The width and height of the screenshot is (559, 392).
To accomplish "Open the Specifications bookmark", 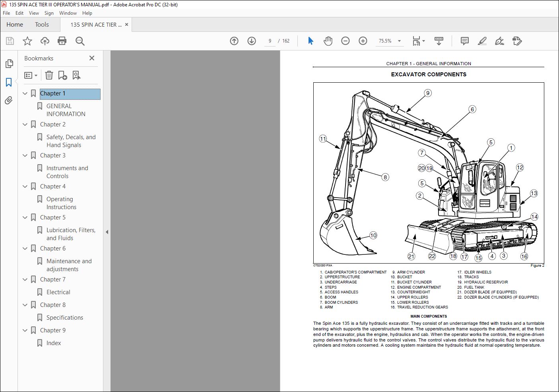I will click(x=65, y=318).
